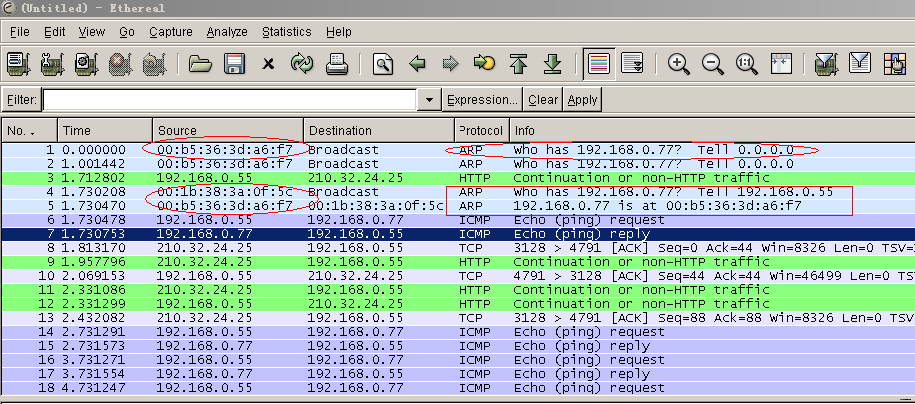Sort by the Protocol column header
This screenshot has height=404, width=915.
click(481, 130)
